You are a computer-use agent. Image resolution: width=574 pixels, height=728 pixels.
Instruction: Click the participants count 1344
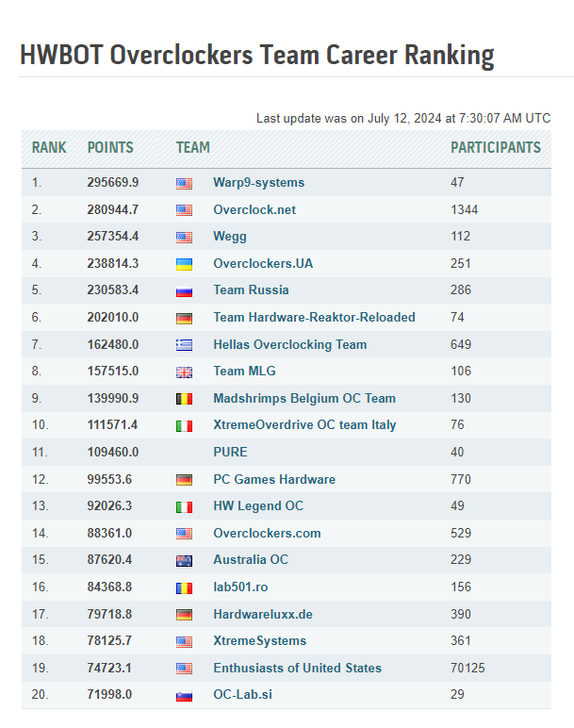(464, 210)
